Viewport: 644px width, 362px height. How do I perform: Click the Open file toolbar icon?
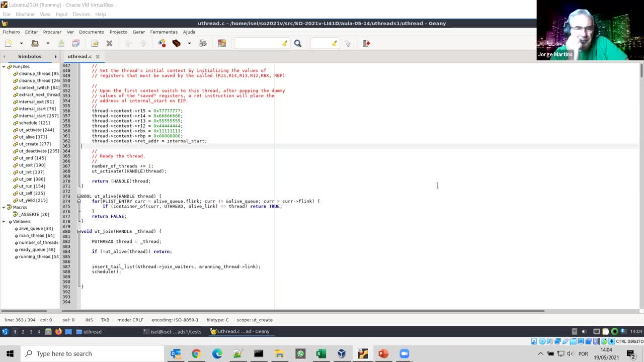coord(35,43)
